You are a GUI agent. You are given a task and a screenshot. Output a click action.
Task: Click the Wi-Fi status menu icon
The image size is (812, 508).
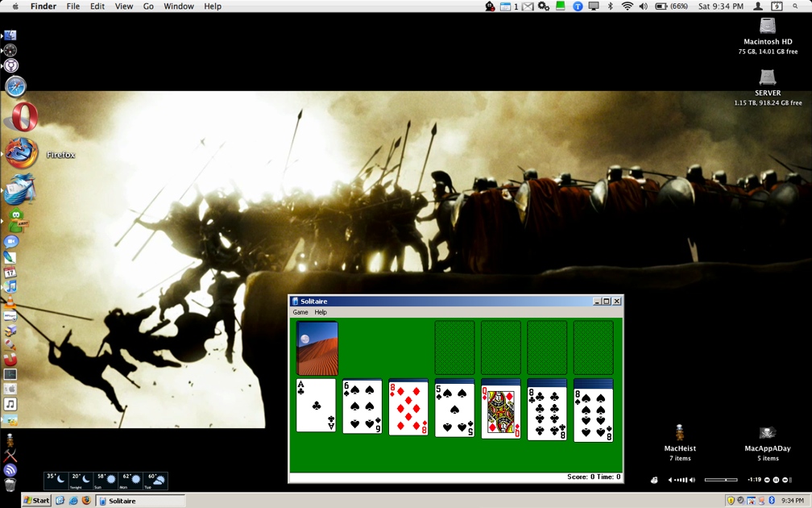pos(627,6)
